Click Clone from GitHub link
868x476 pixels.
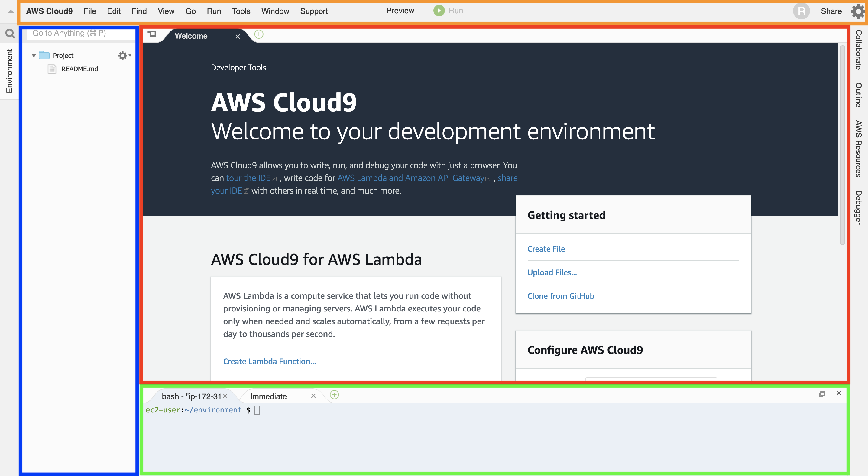tap(560, 296)
